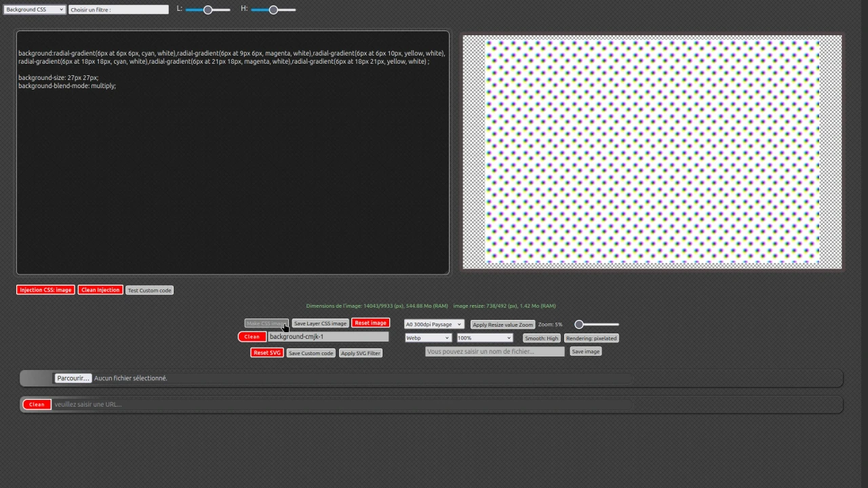Click the red Reset SVG button
This screenshot has width=868, height=488.
tap(267, 352)
